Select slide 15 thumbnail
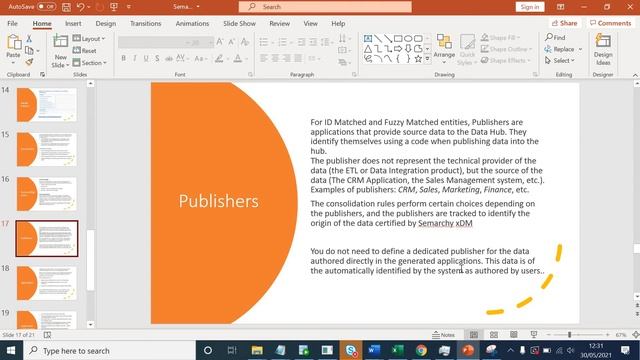640x360 pixels. coord(47,149)
